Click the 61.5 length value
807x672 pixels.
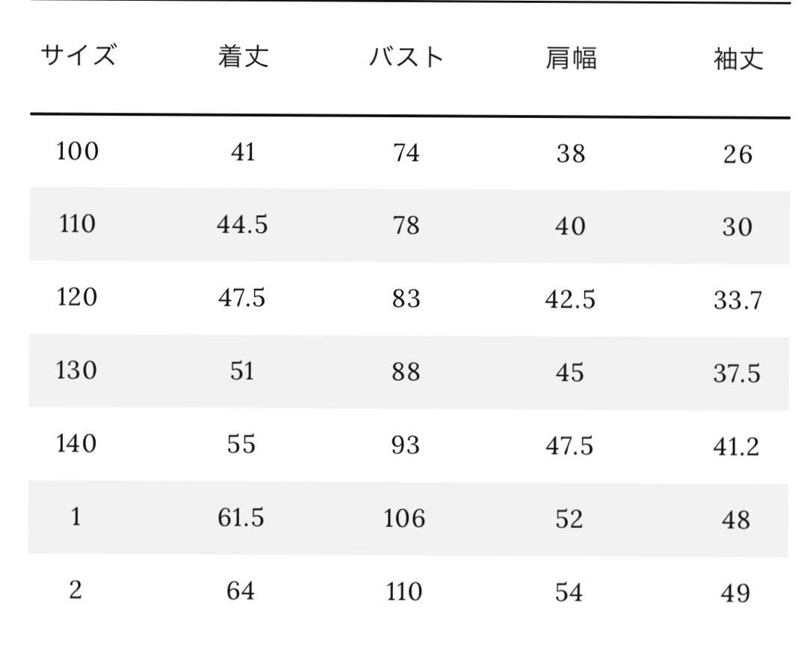tap(241, 517)
